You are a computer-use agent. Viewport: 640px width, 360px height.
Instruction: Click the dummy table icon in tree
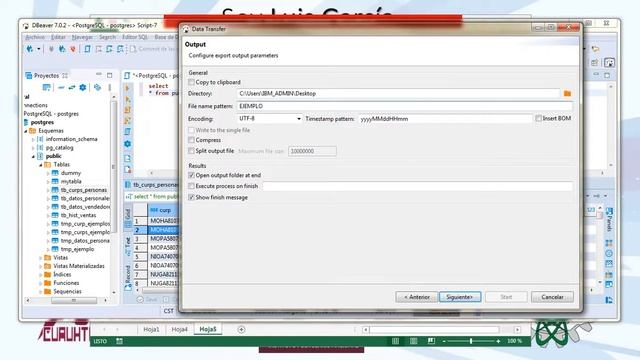point(55,173)
